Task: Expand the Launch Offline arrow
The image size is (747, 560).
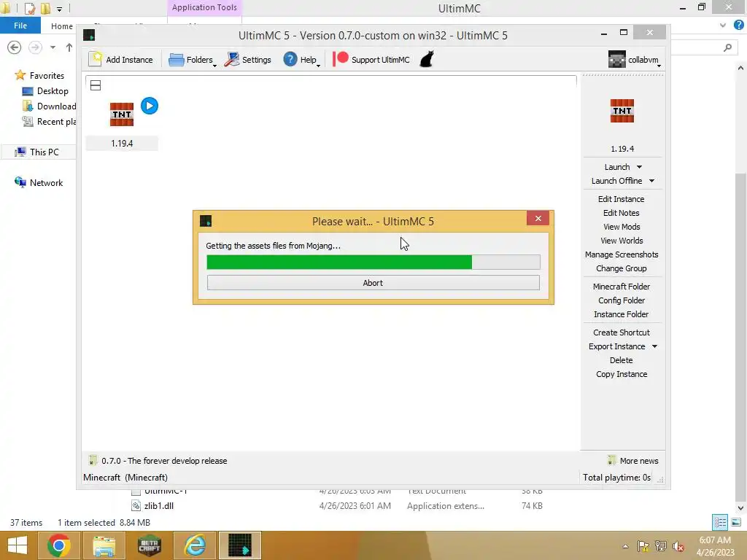Action: (651, 181)
